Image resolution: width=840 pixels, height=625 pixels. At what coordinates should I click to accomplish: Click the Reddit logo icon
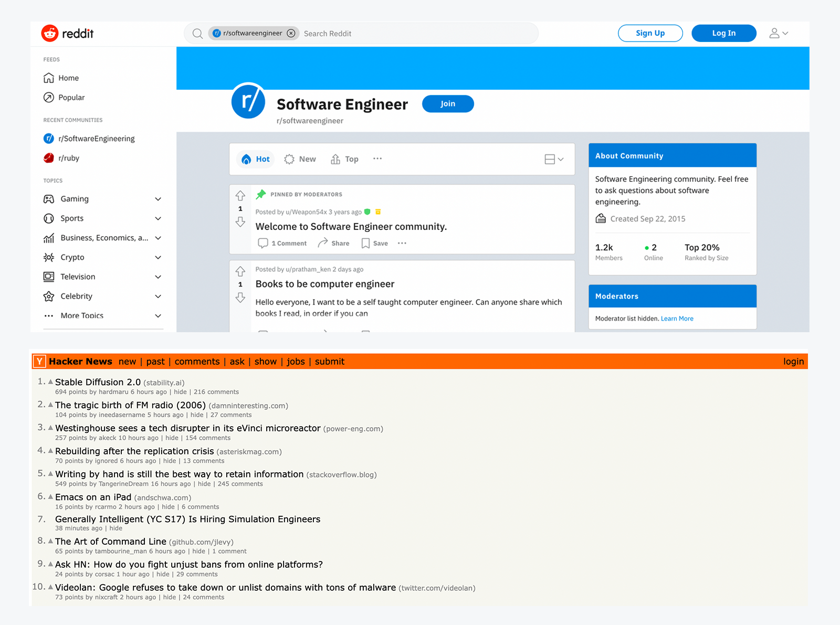click(x=50, y=33)
